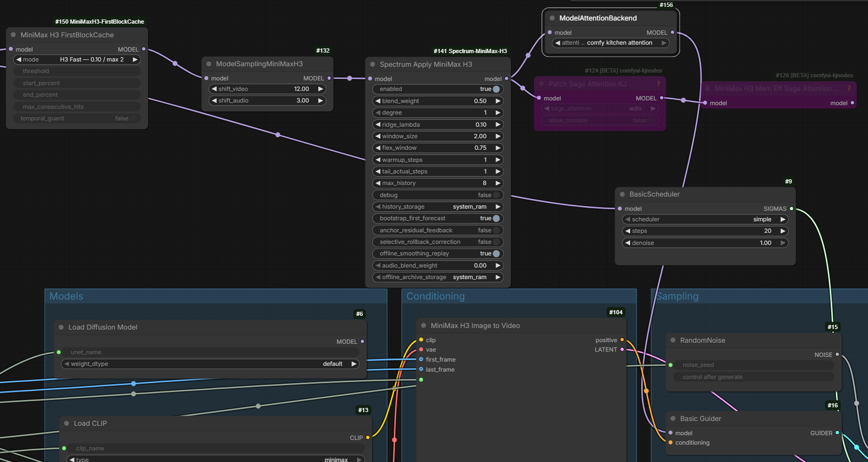Click the last_frame input port
Viewport: 868px width, 462px height.
(x=421, y=369)
